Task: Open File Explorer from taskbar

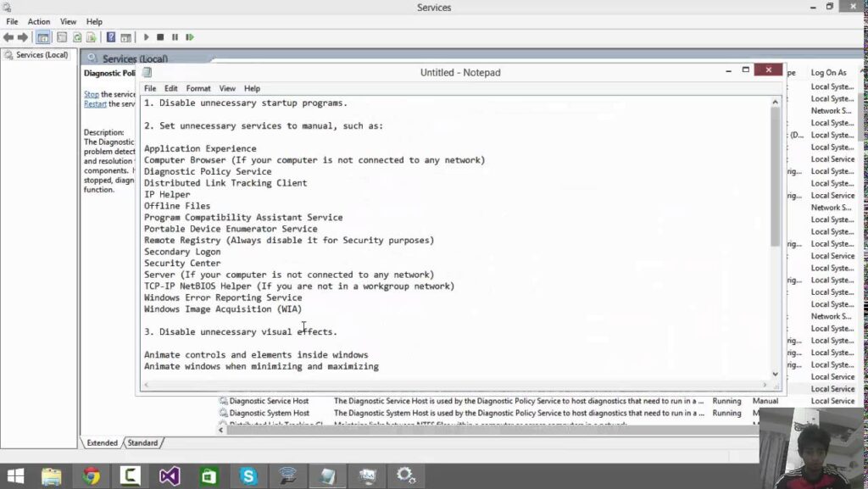Action: tap(52, 475)
